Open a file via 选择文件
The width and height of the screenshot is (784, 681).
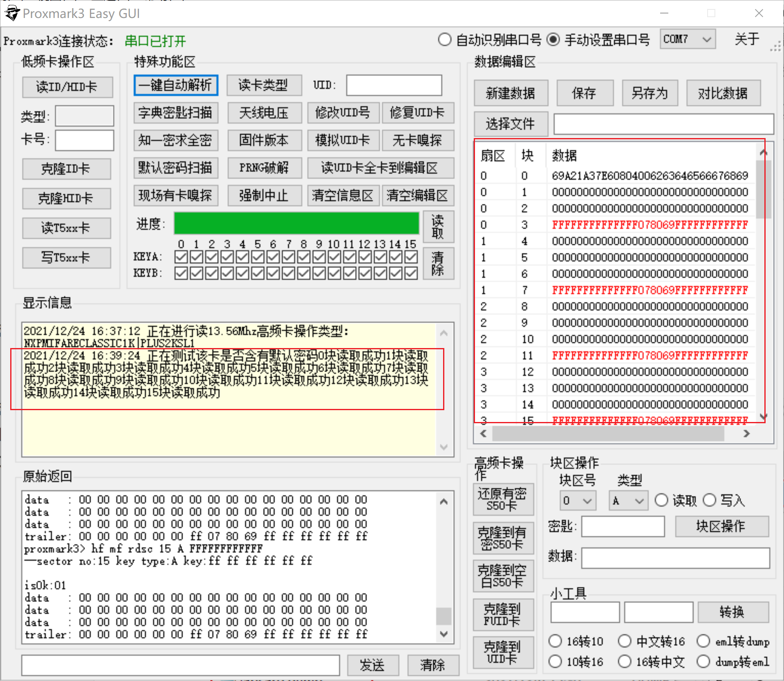tap(511, 124)
